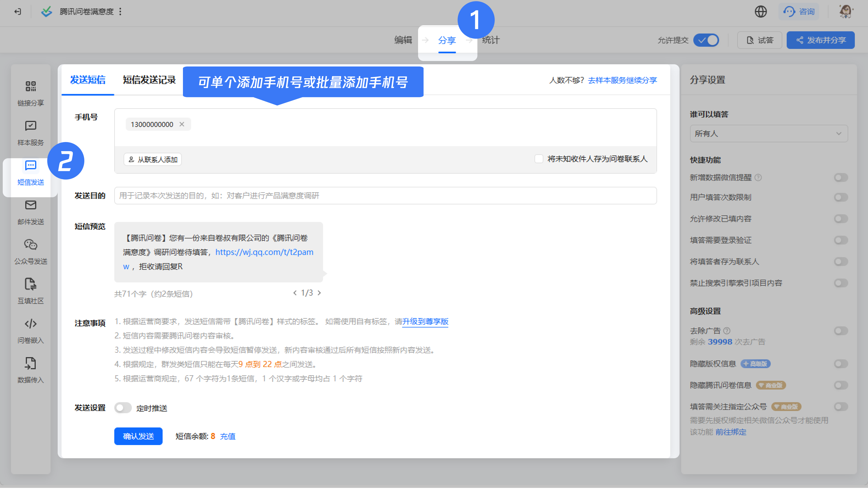Screen dimensions: 868x489
Task: Click help icon next to 新增数据微信提醒
Action: pos(758,177)
